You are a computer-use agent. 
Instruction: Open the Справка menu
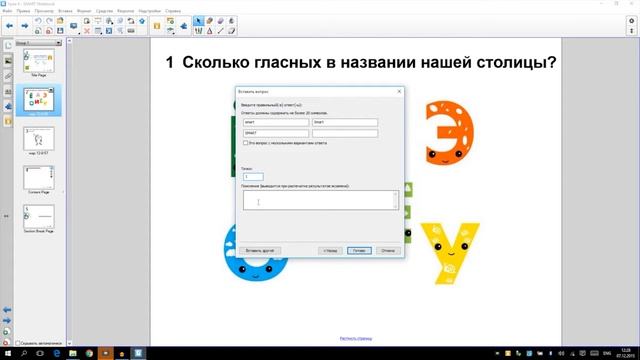[x=173, y=11]
